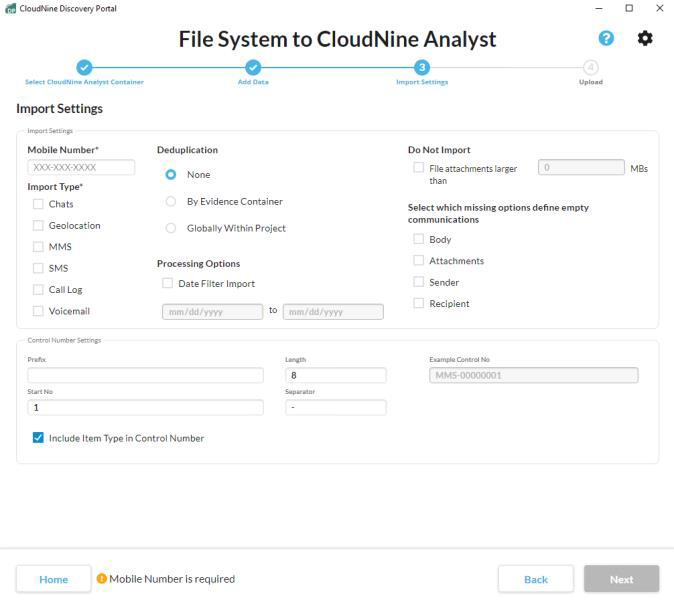
Task: Tick the Voicemail import type checkbox
Action: click(38, 310)
